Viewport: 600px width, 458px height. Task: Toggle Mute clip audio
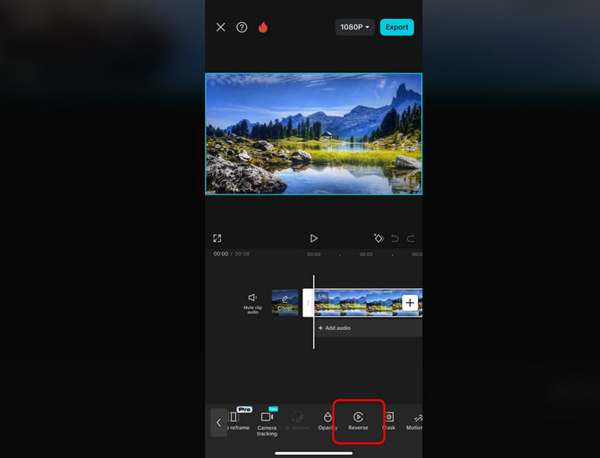253,303
